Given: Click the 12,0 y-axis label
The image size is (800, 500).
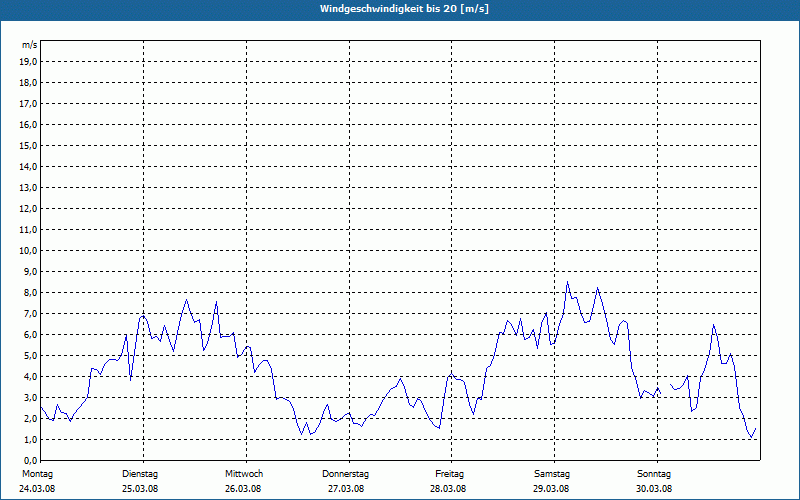Looking at the screenshot, I should tap(29, 209).
